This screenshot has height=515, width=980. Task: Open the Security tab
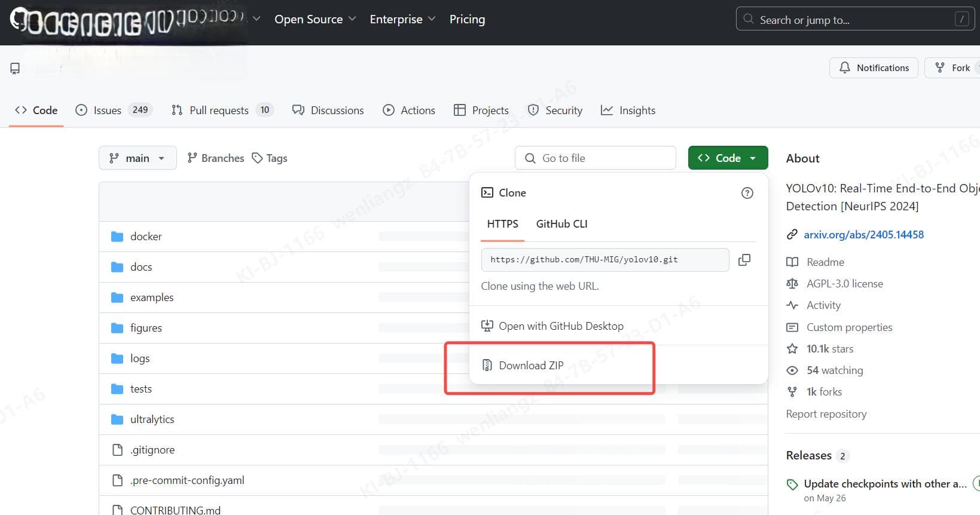pos(555,110)
